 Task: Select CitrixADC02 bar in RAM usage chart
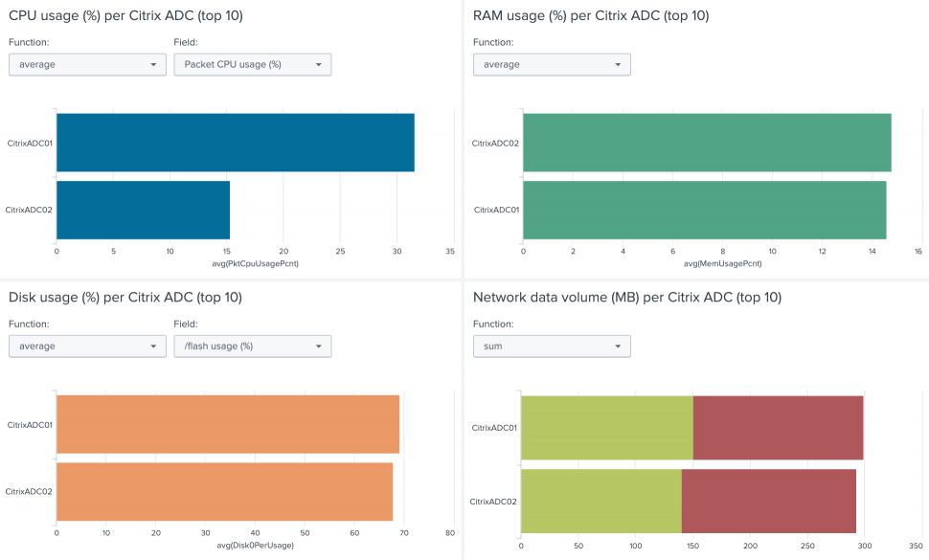point(707,143)
